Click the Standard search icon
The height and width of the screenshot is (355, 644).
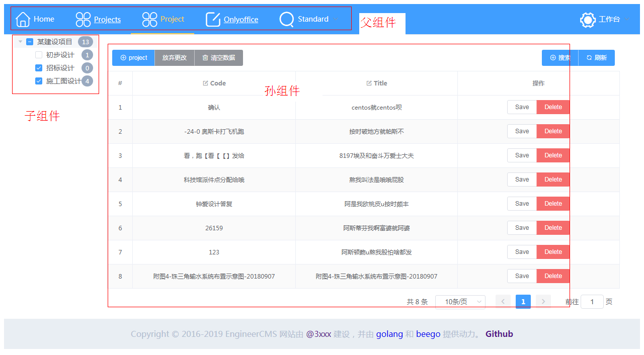coord(287,19)
